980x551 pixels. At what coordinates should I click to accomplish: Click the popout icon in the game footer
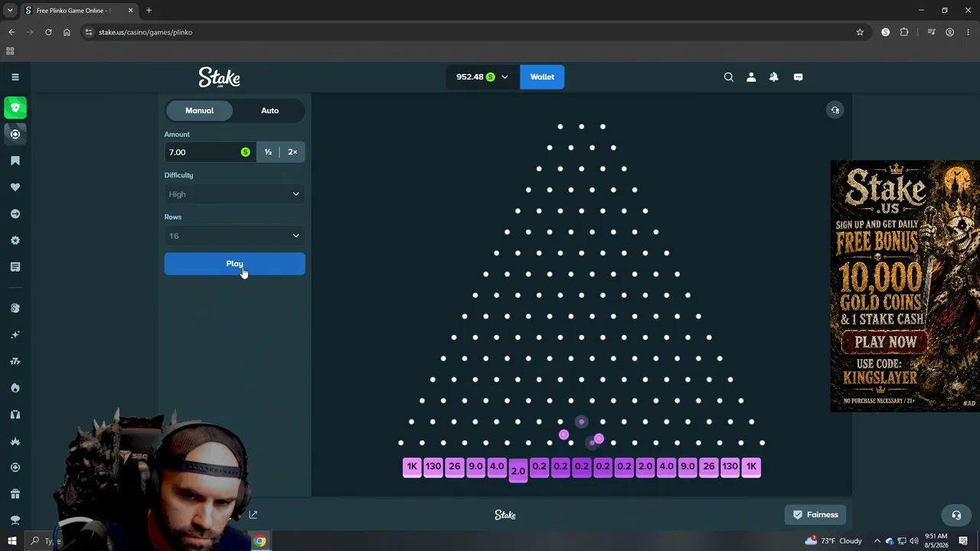tap(253, 515)
